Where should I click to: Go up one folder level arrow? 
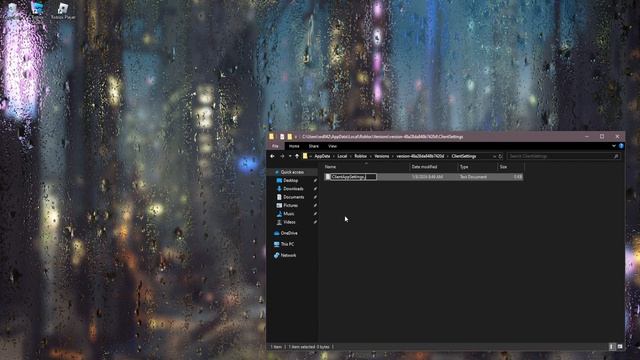(x=297, y=156)
